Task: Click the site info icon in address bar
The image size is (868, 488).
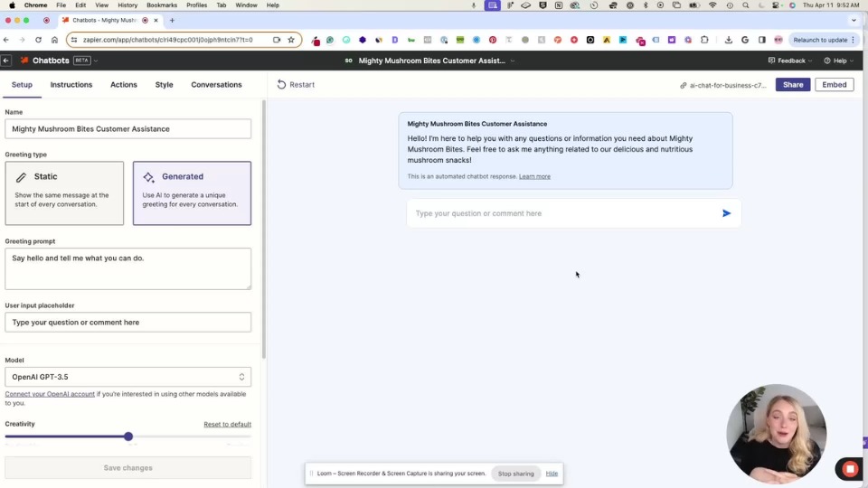Action: (74, 40)
